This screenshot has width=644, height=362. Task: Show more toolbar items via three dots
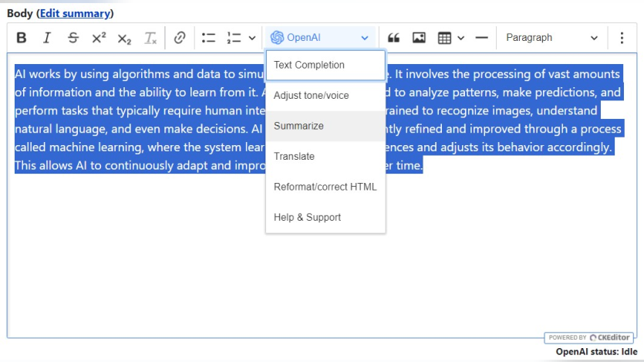pyautogui.click(x=622, y=38)
